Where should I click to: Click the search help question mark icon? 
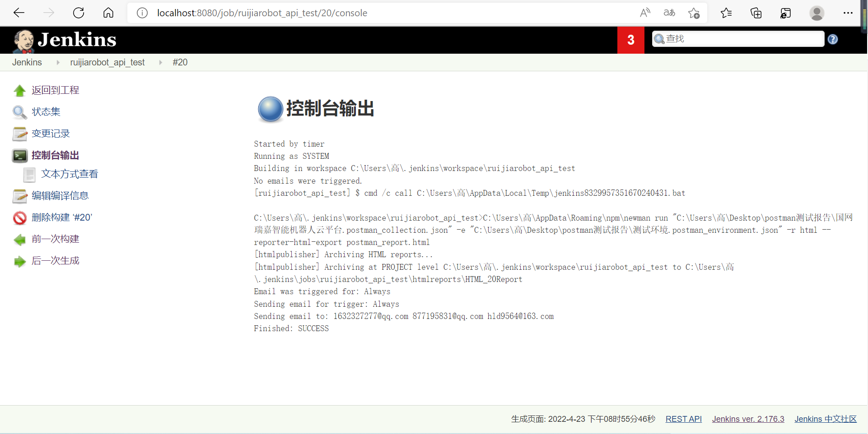pyautogui.click(x=833, y=39)
